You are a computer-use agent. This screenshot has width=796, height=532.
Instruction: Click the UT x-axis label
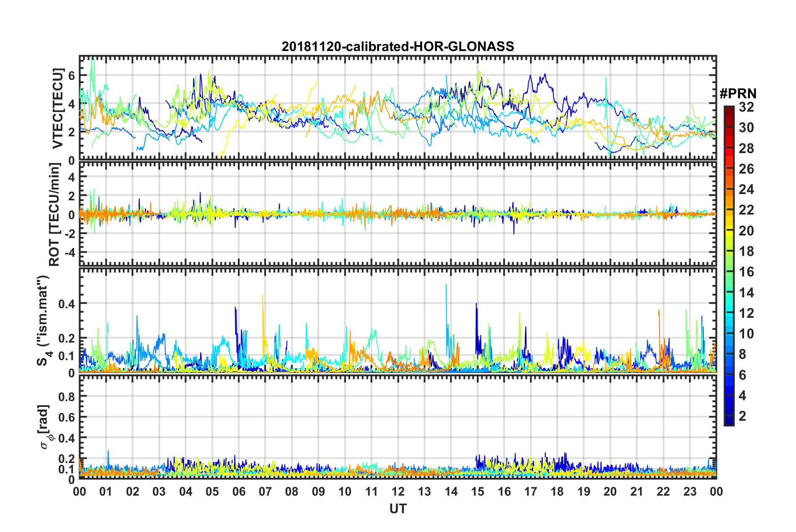pos(398,509)
